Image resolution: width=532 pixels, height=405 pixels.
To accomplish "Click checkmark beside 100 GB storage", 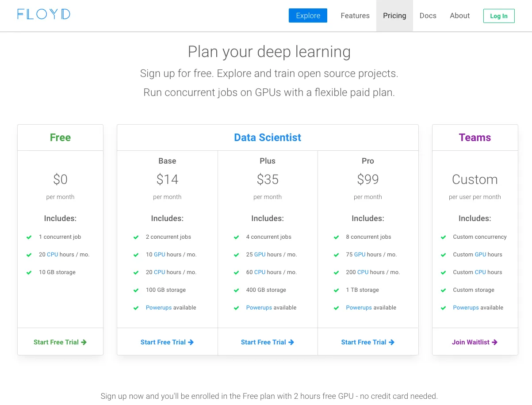I will (136, 290).
